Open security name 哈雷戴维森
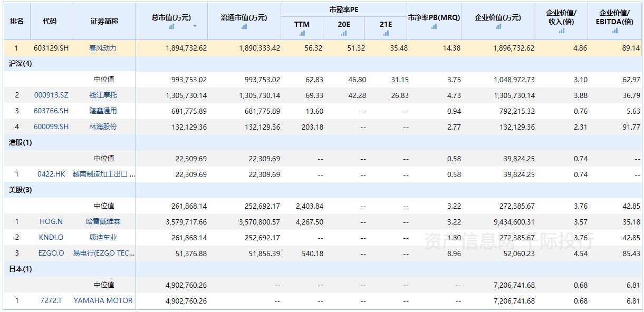The image size is (644, 312). pyautogui.click(x=103, y=222)
